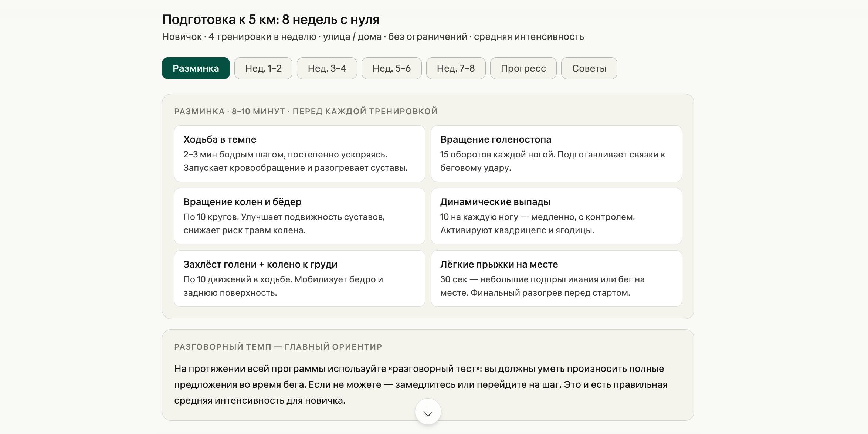Image resolution: width=868 pixels, height=434 pixels.
Task: Switch to the Советы tab
Action: (589, 68)
